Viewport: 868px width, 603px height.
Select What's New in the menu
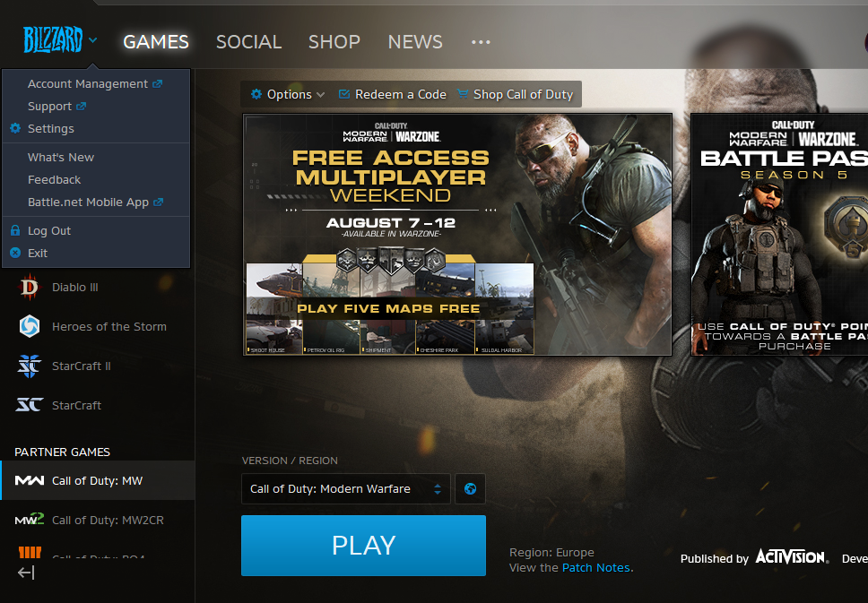[61, 157]
